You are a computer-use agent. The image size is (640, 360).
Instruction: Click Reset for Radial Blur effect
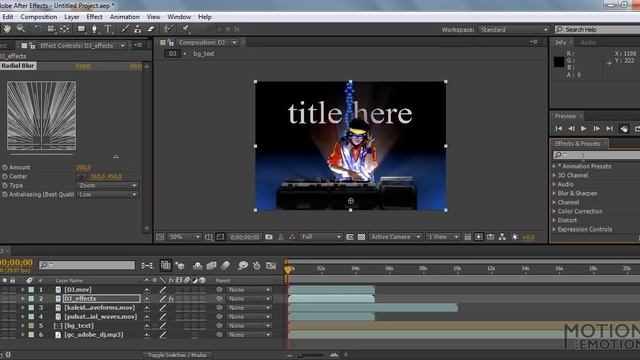click(83, 66)
